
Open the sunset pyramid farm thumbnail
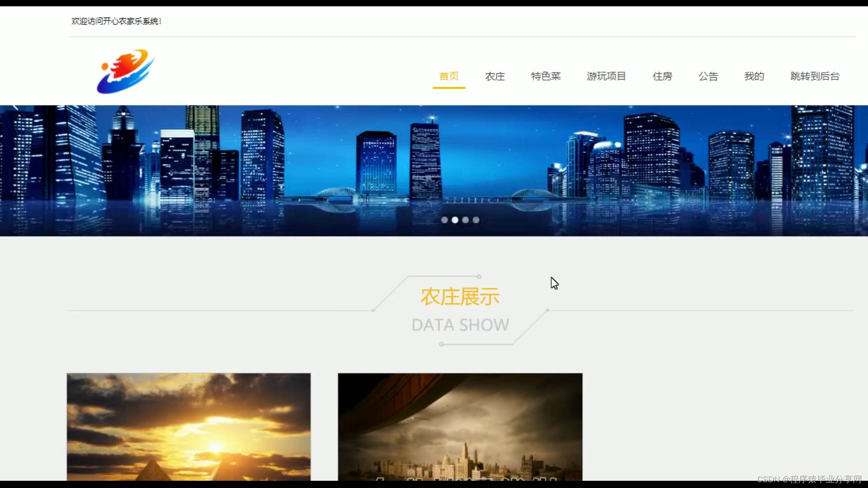(x=189, y=427)
